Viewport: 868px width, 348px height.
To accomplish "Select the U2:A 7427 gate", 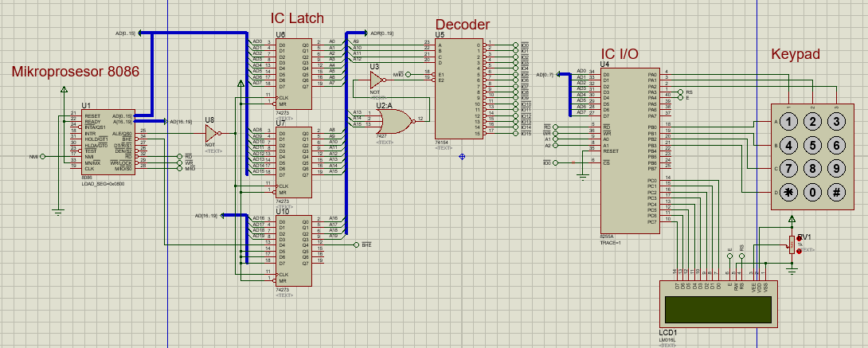I will coord(394,121).
